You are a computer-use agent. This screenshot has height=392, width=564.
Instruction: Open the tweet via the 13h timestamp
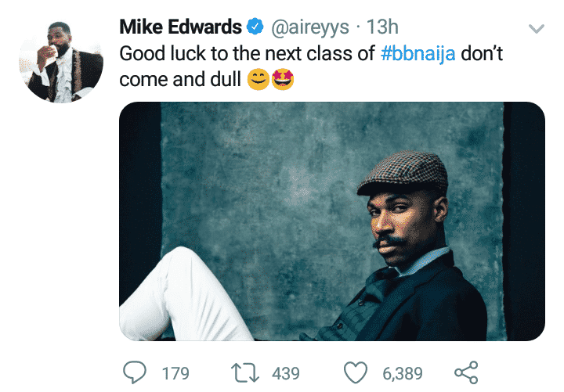point(382,27)
